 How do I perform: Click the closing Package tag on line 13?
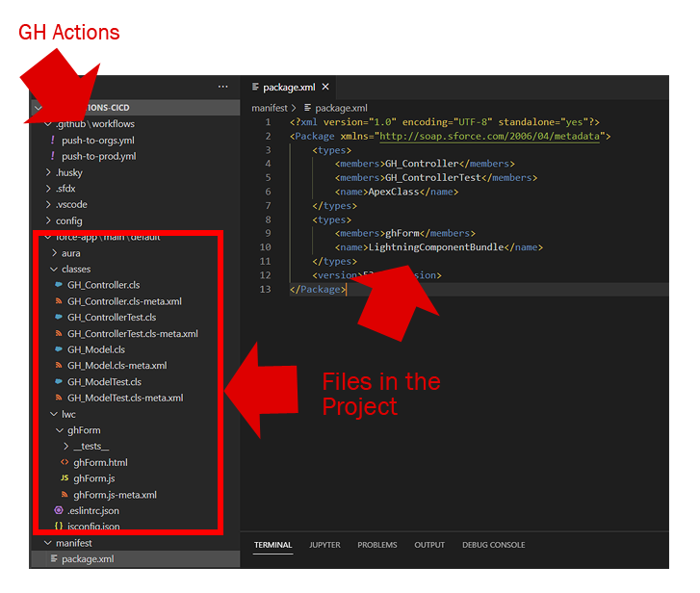318,289
